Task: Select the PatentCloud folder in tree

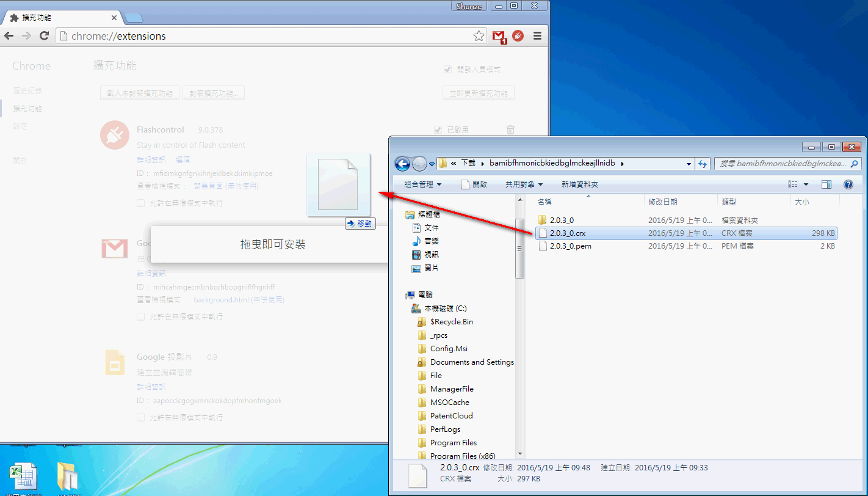Action: pos(451,415)
